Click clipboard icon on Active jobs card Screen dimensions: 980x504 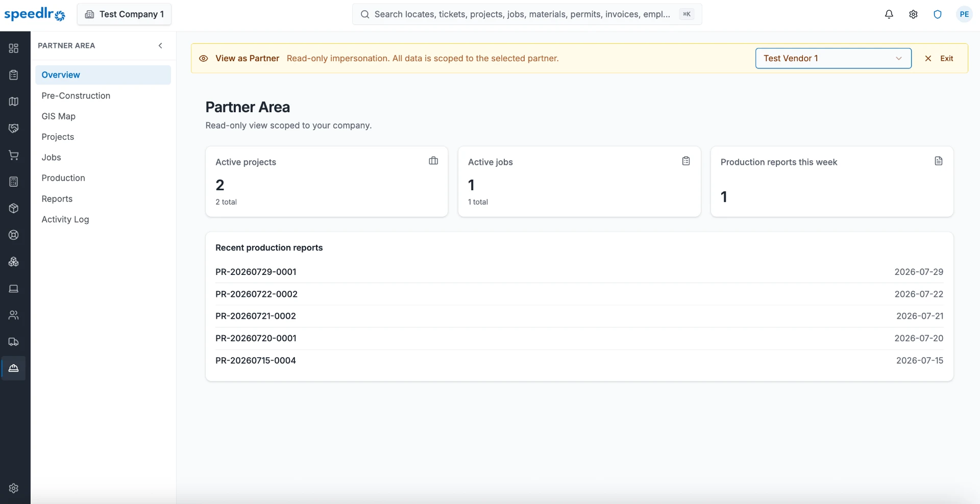(686, 161)
